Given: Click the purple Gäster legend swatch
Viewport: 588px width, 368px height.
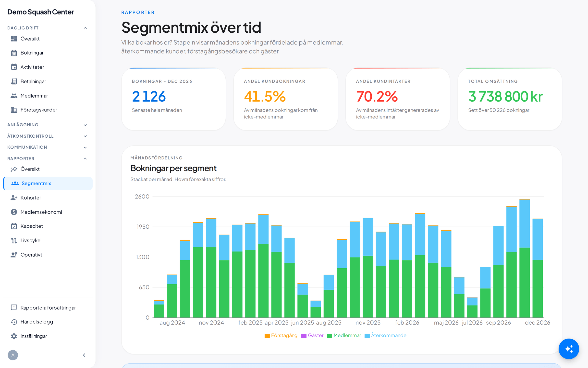Looking at the screenshot, I should point(304,336).
